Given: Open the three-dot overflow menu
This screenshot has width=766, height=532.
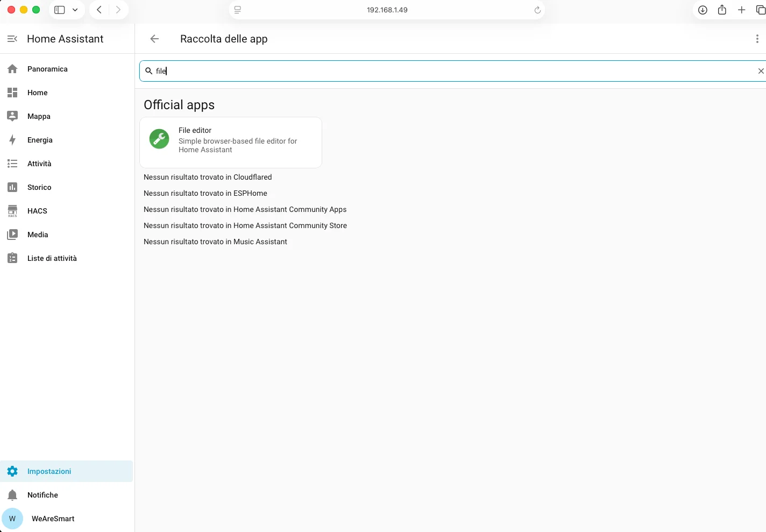Looking at the screenshot, I should (757, 39).
